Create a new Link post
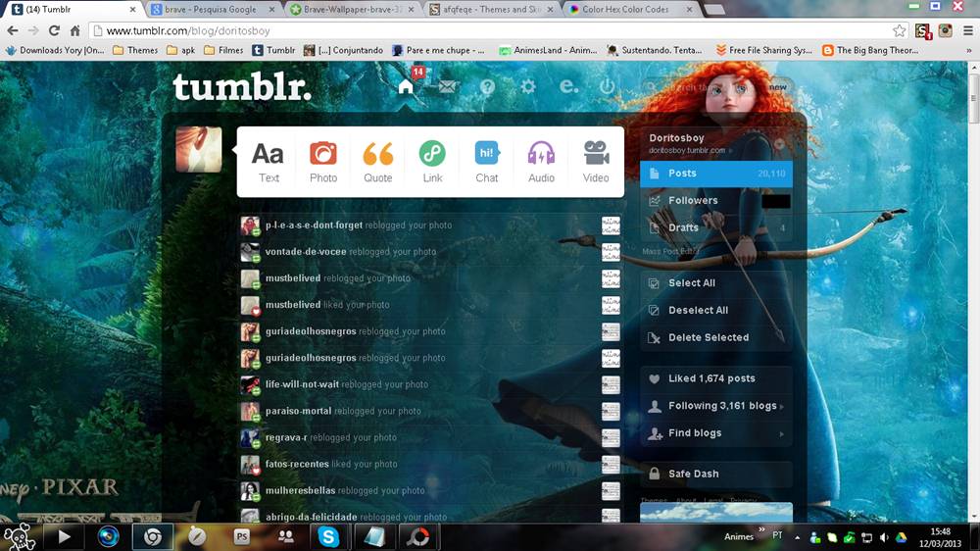 tap(432, 162)
